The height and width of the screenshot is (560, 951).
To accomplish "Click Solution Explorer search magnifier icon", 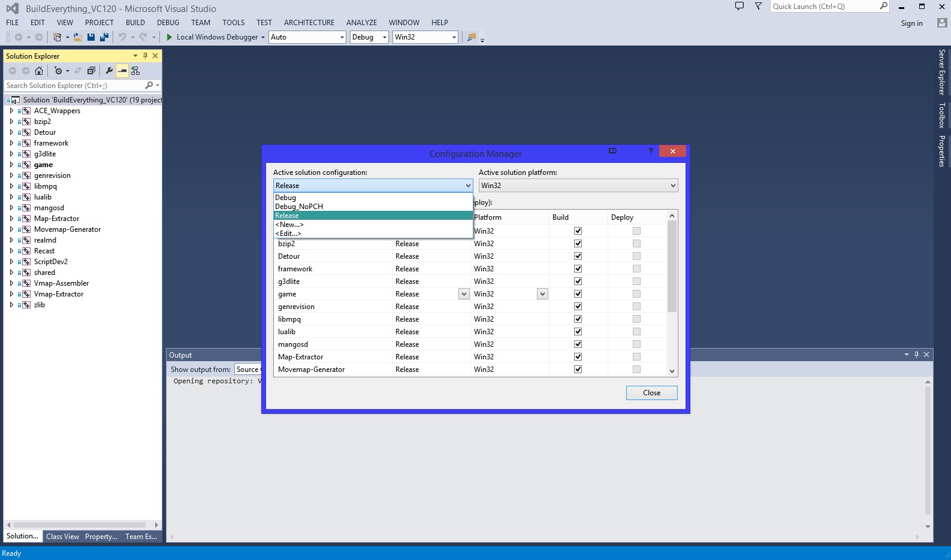I will click(149, 86).
